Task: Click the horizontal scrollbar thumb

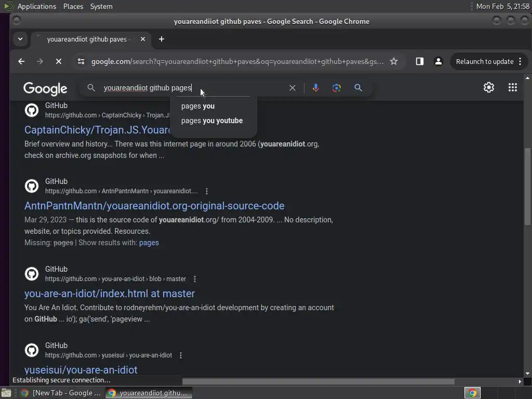Action: 318,381
